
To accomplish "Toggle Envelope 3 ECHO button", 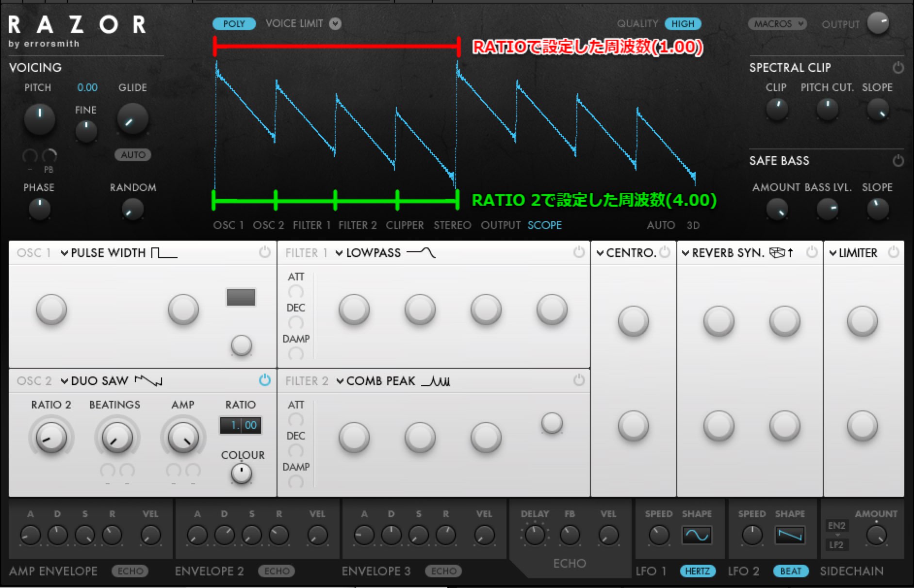I will 443,571.
